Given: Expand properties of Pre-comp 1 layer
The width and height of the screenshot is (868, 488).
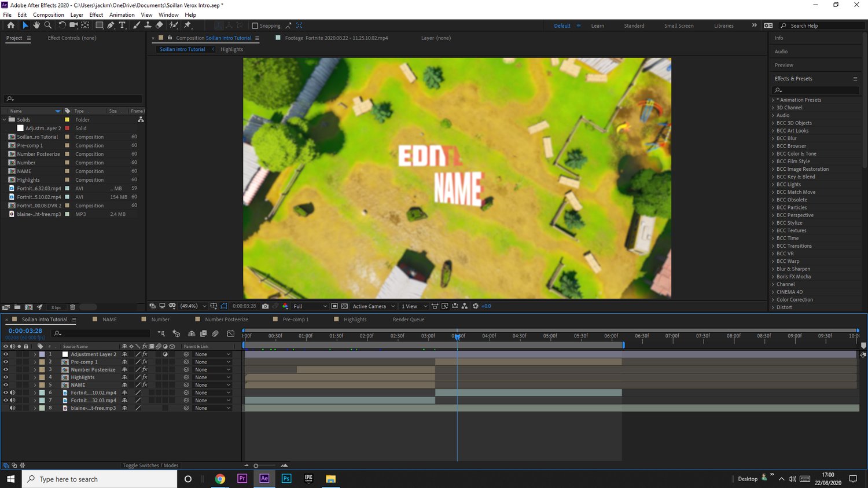Looking at the screenshot, I should 35,362.
